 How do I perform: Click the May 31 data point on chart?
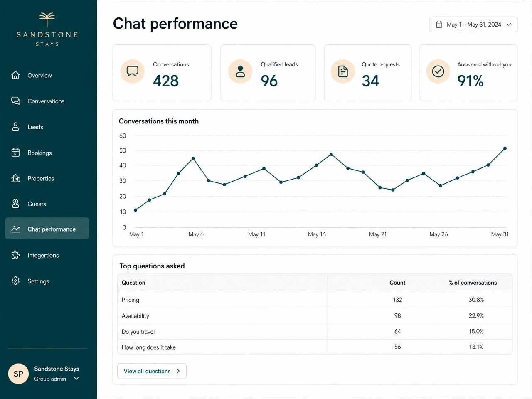(x=505, y=148)
